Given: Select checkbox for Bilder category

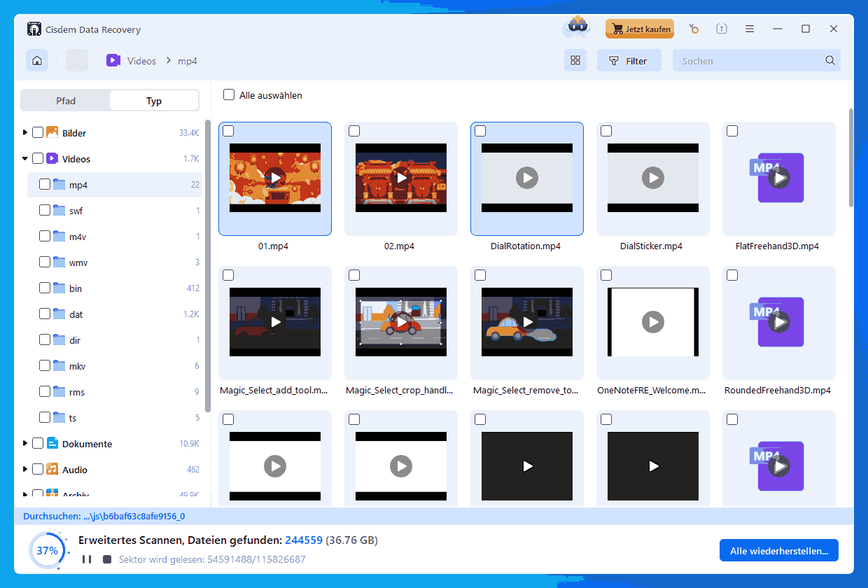Looking at the screenshot, I should [38, 132].
